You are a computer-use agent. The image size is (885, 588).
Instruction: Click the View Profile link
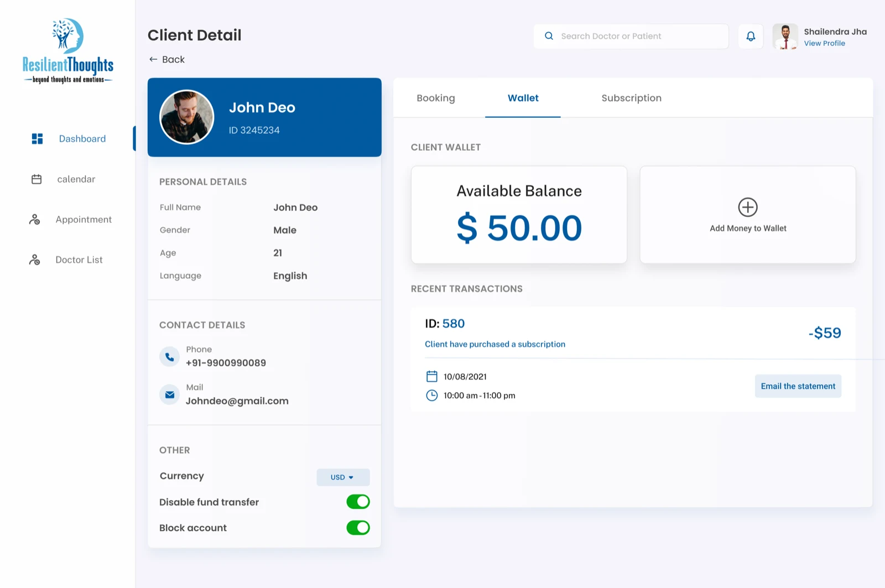(824, 43)
